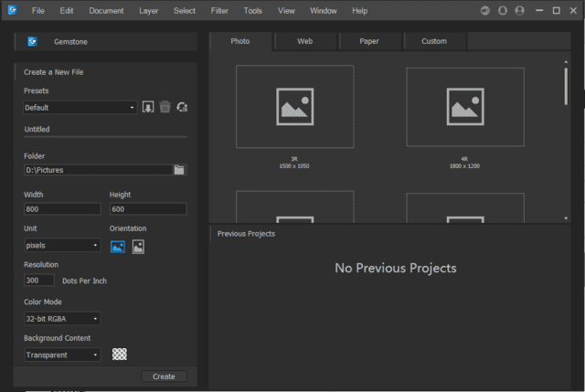Select portrait orientation
Viewport: 585px width, 392px height.
138,246
